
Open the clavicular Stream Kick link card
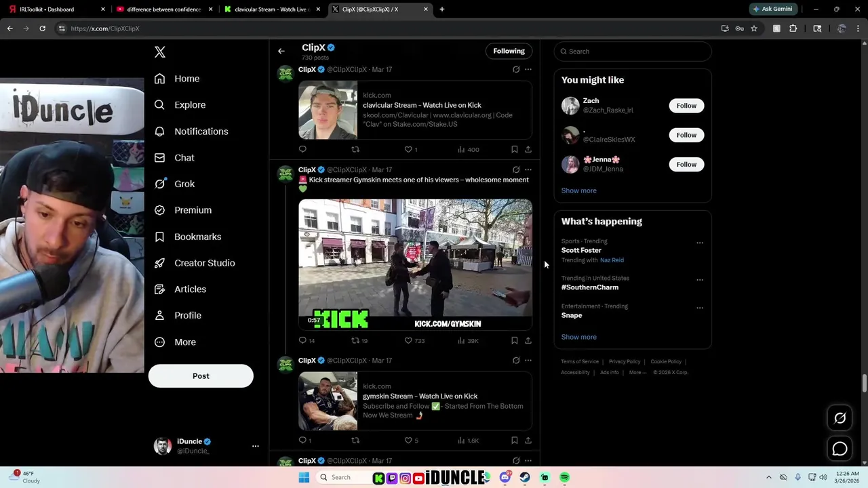(x=415, y=110)
